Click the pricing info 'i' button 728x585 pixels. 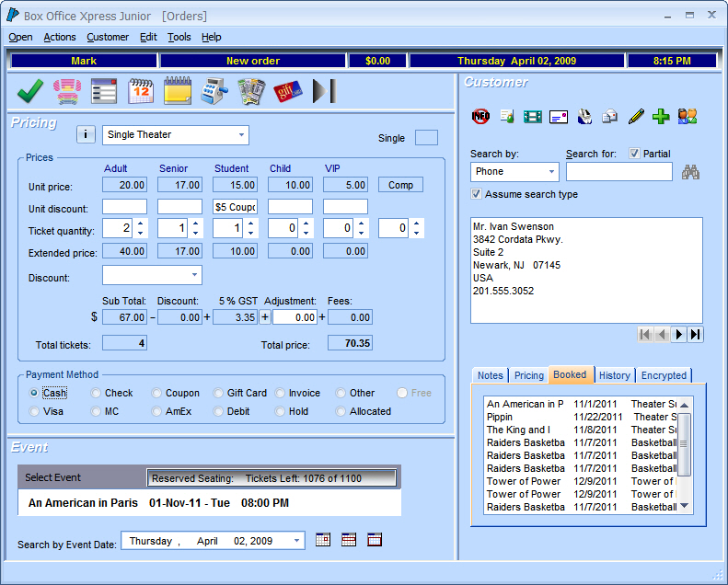pos(86,135)
